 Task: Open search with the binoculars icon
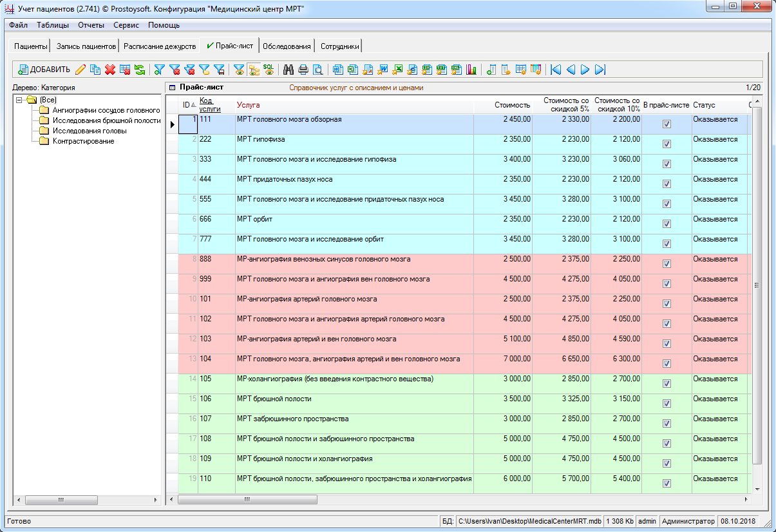click(289, 70)
